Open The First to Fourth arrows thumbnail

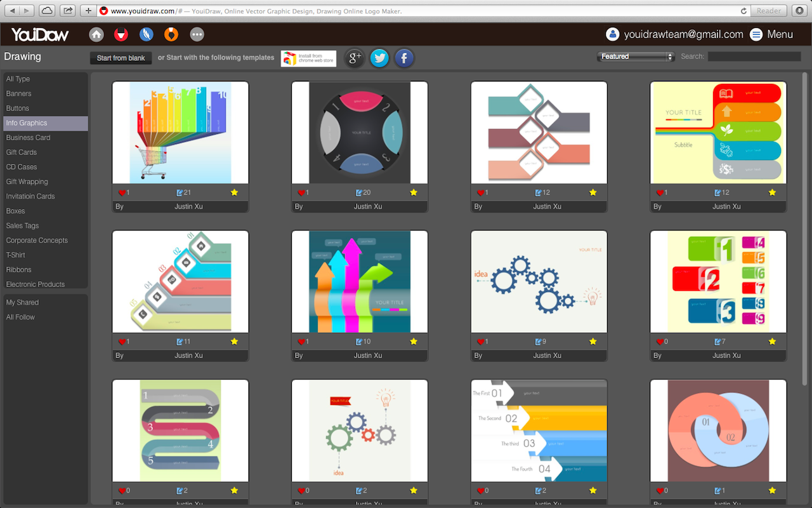pyautogui.click(x=539, y=431)
